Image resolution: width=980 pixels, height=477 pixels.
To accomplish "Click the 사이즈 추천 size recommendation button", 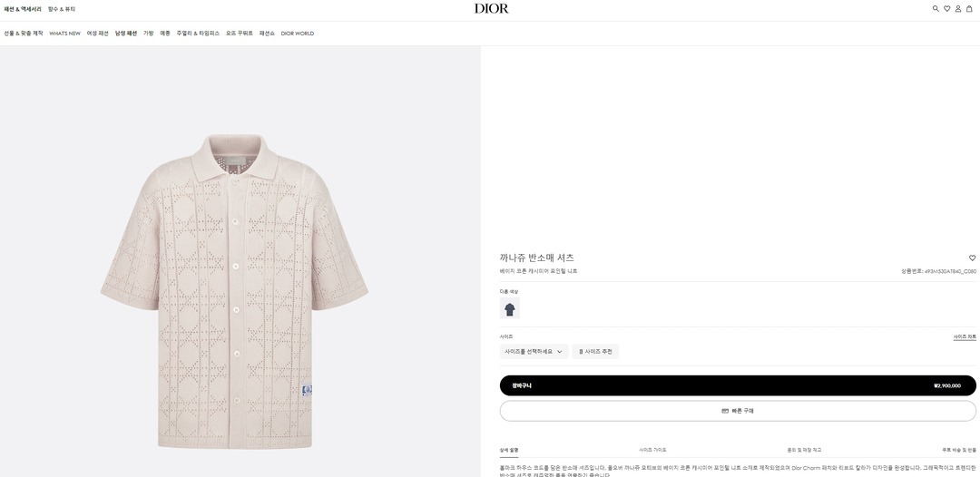I will click(x=595, y=351).
